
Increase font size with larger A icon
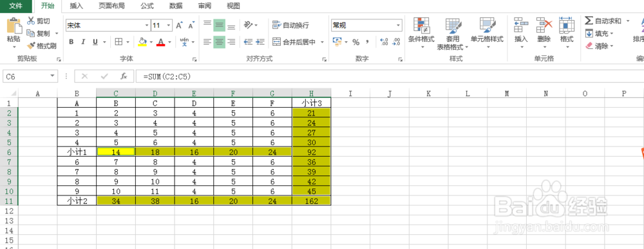point(179,26)
